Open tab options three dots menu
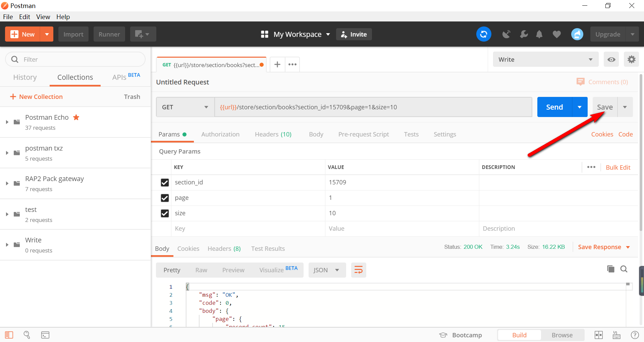Image resolution: width=644 pixels, height=342 pixels. [x=292, y=64]
